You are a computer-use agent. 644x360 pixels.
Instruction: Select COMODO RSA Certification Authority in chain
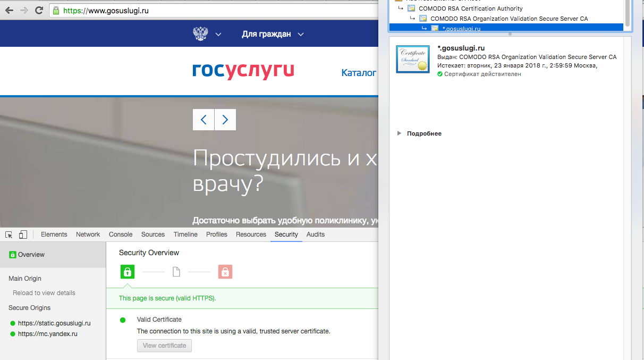[x=470, y=9]
